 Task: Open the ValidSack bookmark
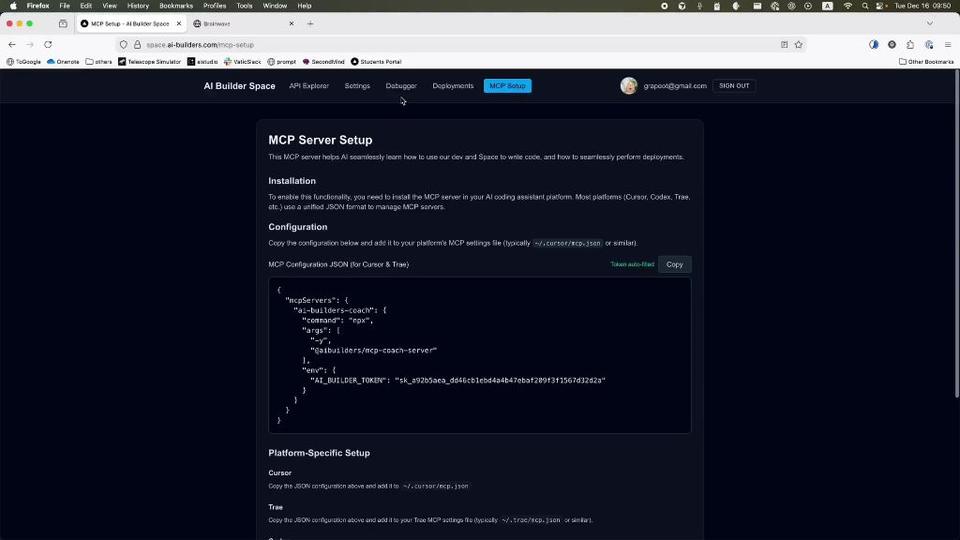(x=242, y=62)
